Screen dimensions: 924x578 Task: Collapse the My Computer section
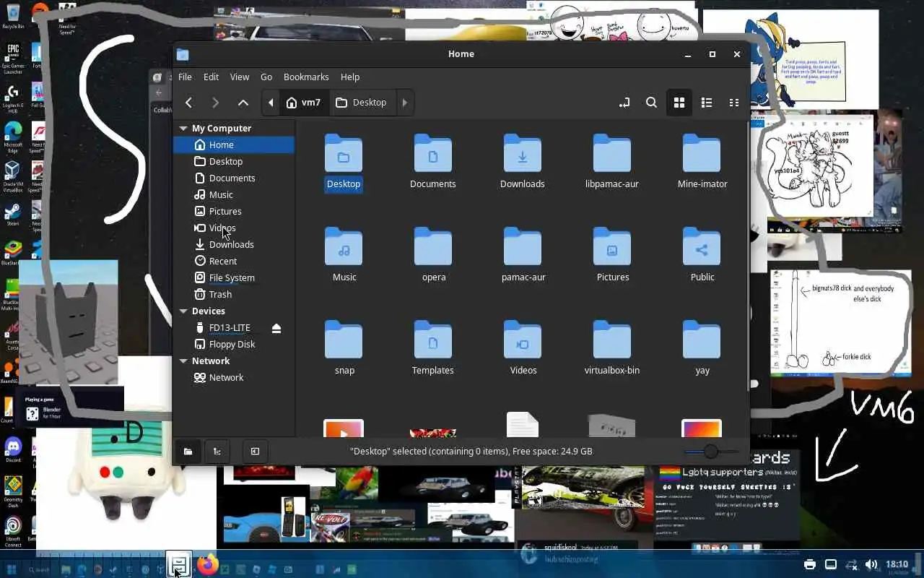(183, 129)
